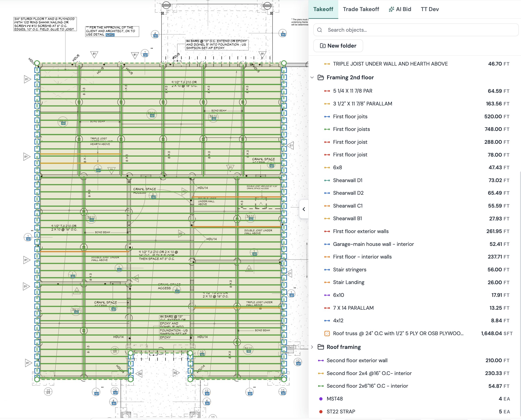Select the Framing 2nd floor folder icon
This screenshot has width=521, height=420.
click(x=321, y=77)
